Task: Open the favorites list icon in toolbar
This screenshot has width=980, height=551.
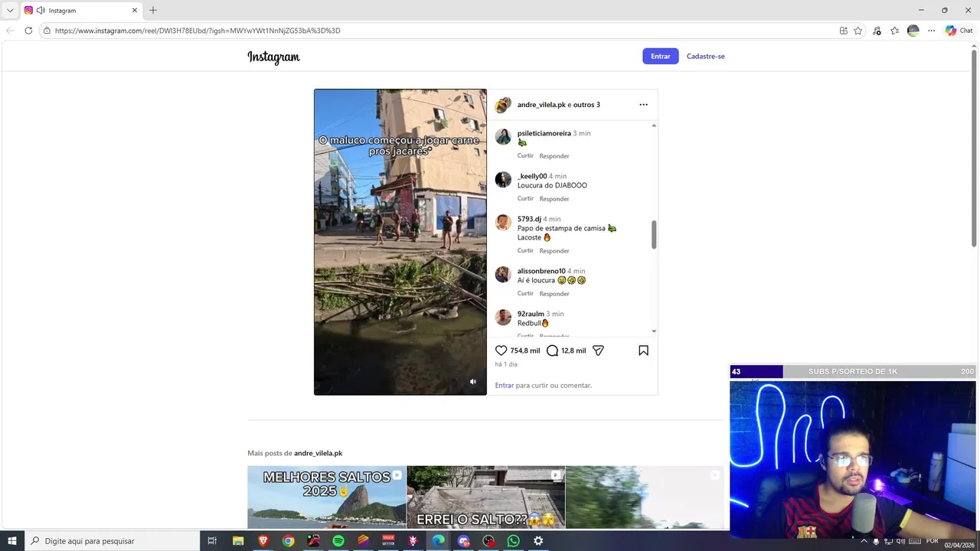Action: point(895,31)
